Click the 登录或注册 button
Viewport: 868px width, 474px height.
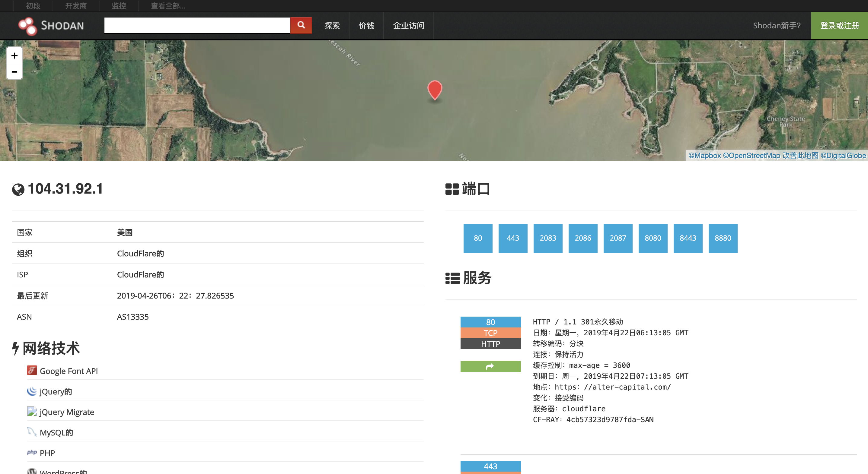(x=839, y=26)
